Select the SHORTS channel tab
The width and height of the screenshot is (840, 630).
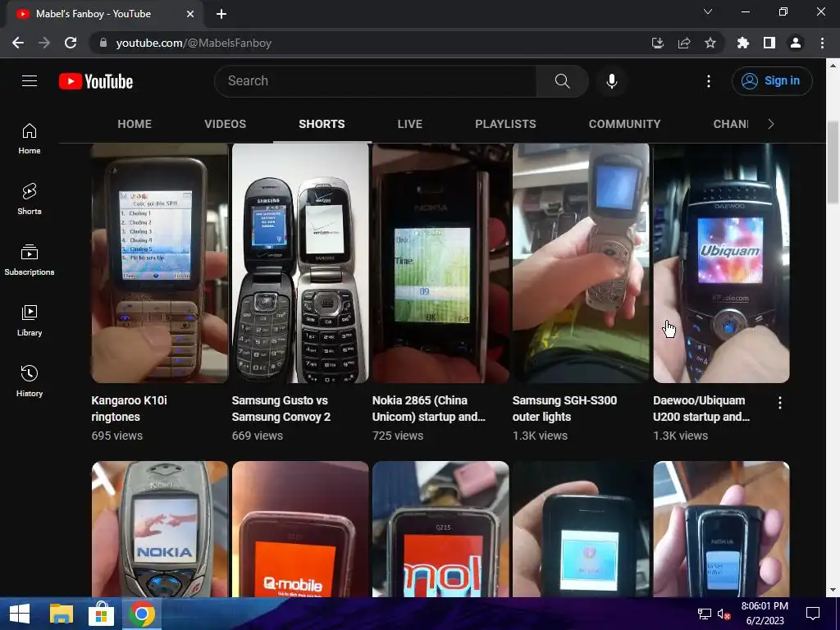(x=322, y=125)
